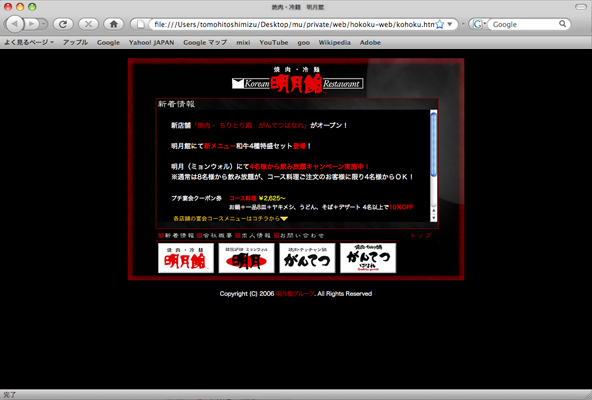Open the がんてつ はなれ store thumbnail
This screenshot has width=592, height=400.
[368, 258]
